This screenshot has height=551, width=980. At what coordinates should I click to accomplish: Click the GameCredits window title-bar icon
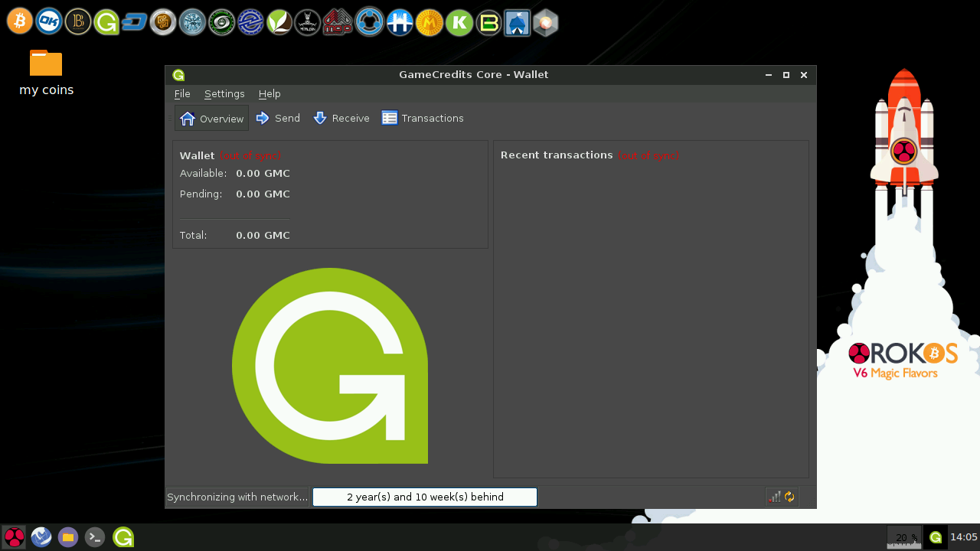pos(178,75)
